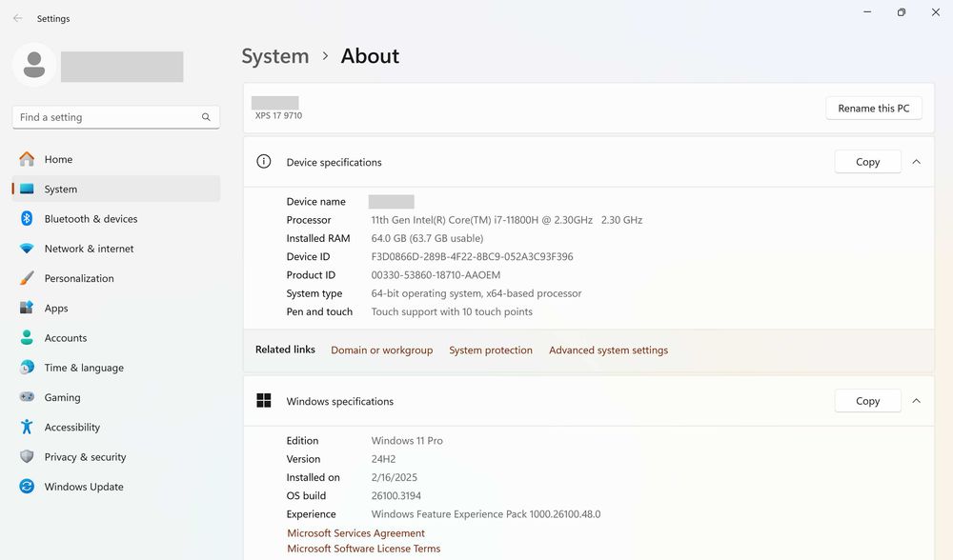Viewport: 953px width, 560px height.
Task: Select Bluetooth & devices in sidebar
Action: click(116, 219)
